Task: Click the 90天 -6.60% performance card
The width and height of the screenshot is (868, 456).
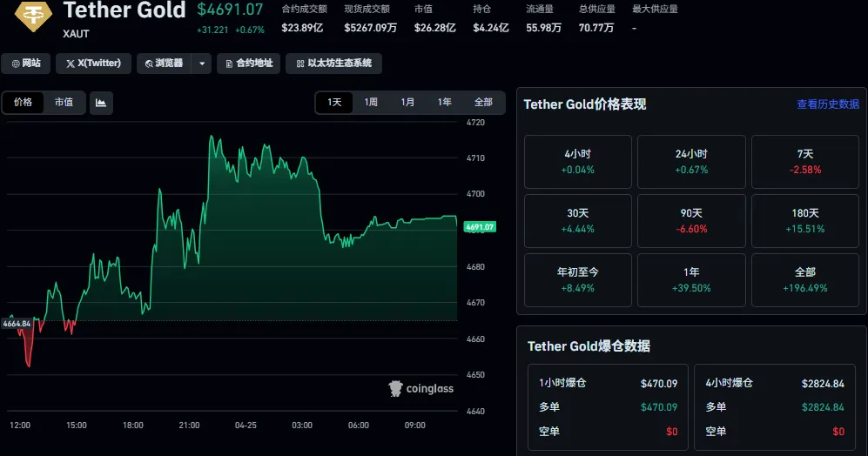Action: click(691, 221)
